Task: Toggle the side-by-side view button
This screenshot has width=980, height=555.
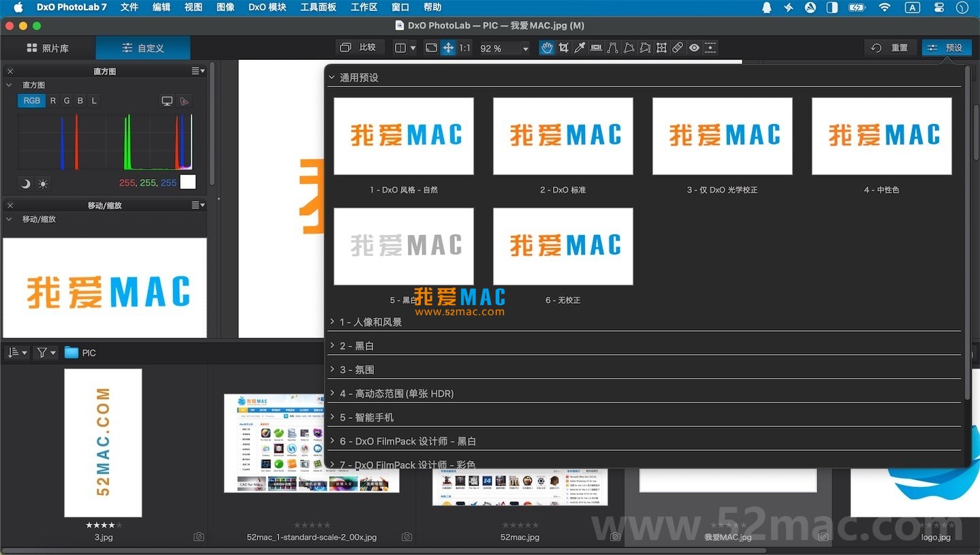Action: click(400, 48)
